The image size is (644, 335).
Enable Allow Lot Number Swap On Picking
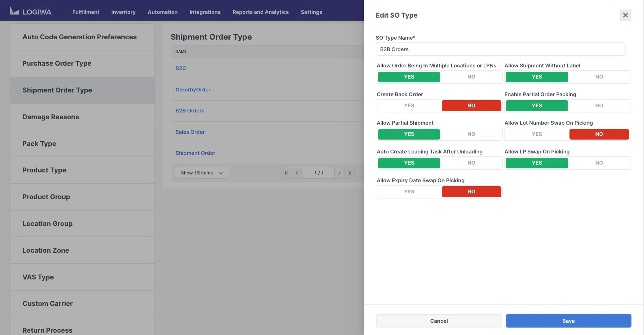pos(536,134)
